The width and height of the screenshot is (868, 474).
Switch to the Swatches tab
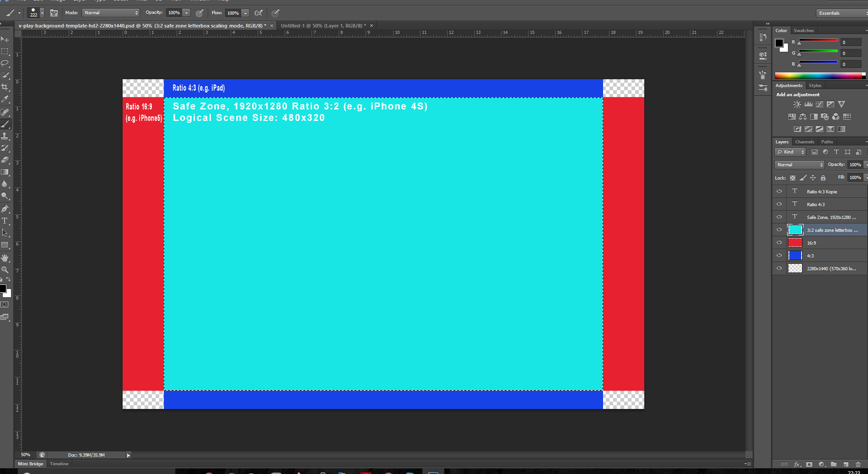803,31
